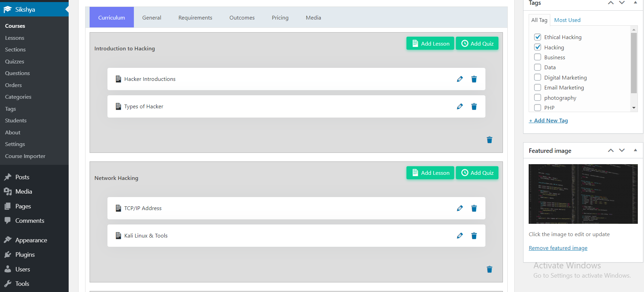Check the Digital Marketing tag
This screenshot has height=292, width=644.
point(538,77)
